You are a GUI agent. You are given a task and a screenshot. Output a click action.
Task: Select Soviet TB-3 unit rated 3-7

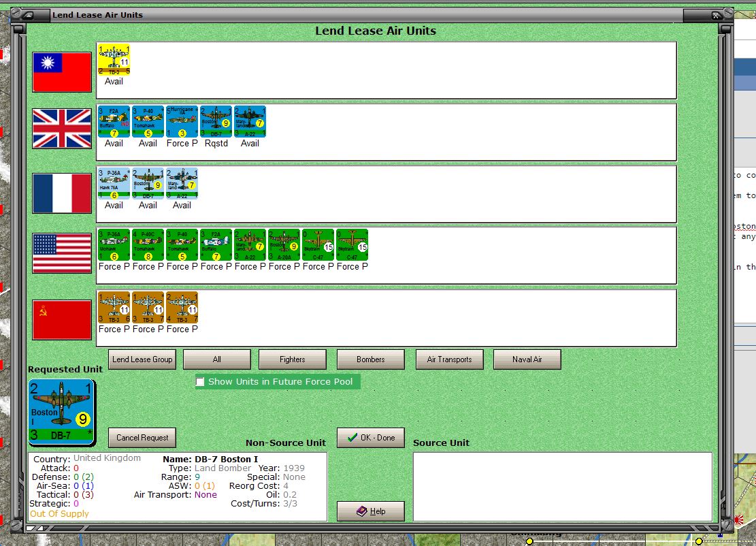tap(148, 307)
